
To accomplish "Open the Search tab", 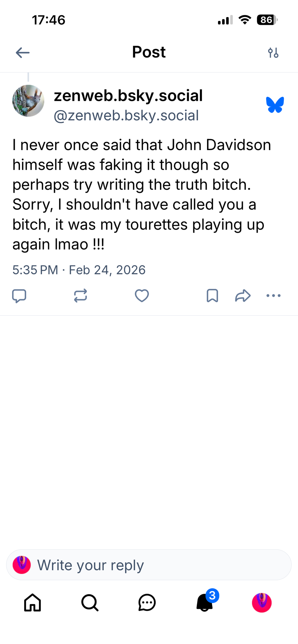I will point(90,602).
